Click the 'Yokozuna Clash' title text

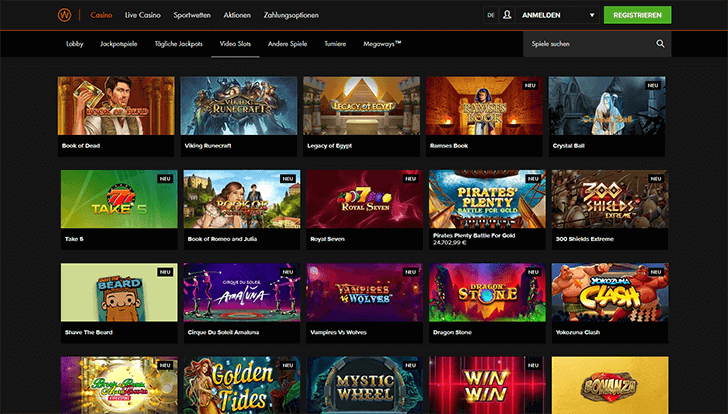(578, 332)
